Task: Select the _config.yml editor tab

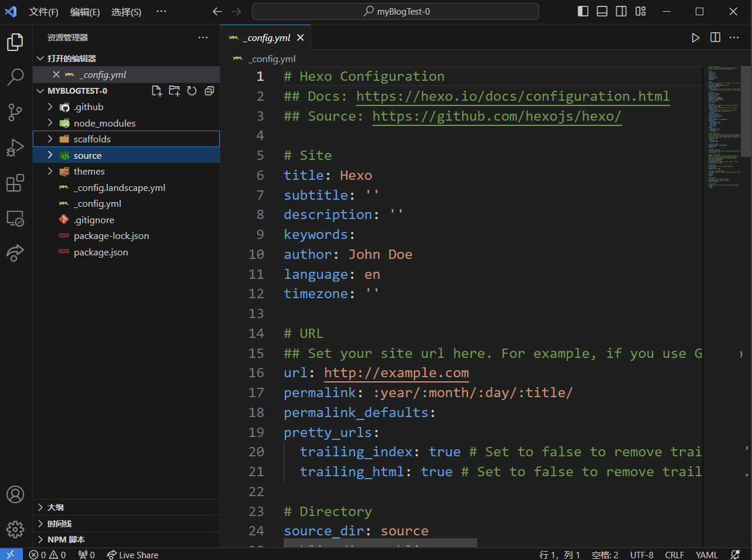Action: coord(266,37)
